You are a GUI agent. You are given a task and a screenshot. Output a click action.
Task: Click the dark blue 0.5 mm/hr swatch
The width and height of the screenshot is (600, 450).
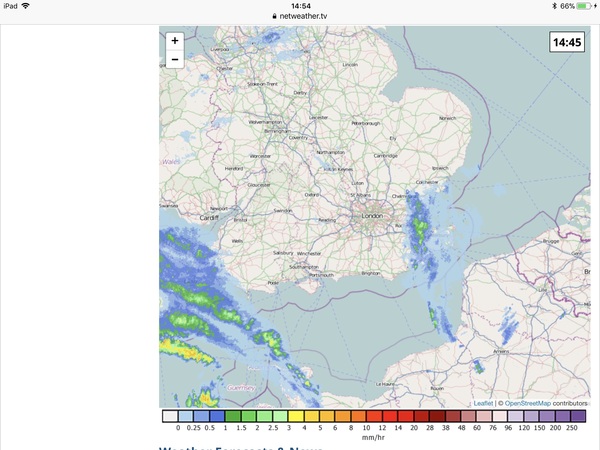tap(217, 416)
